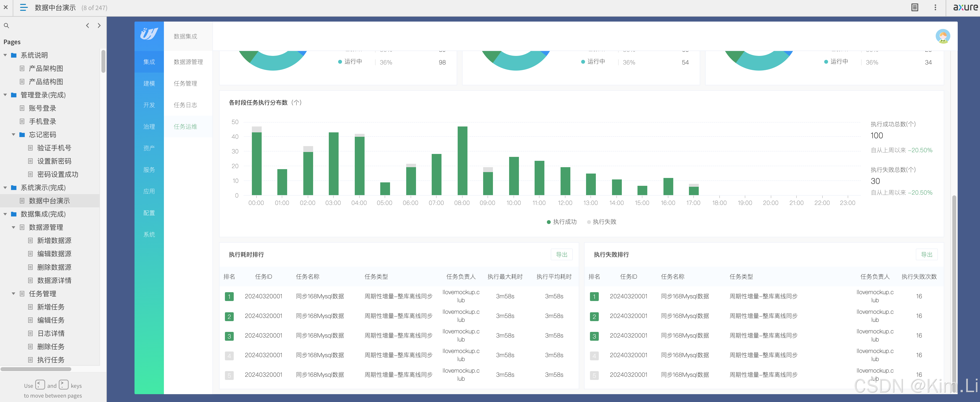Export the 执行耗时排行 table with 导出
The image size is (980, 402).
tap(562, 254)
